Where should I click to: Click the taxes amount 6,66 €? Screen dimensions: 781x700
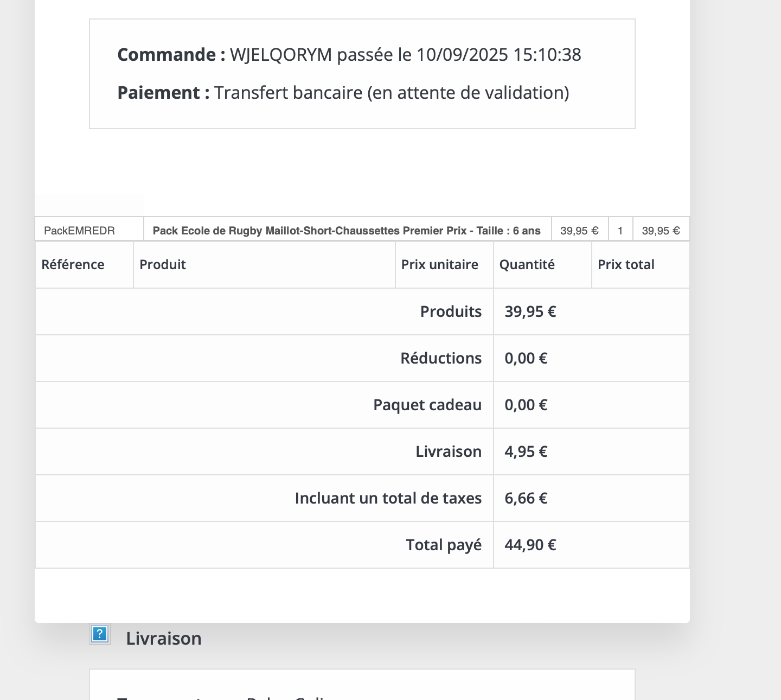click(x=526, y=498)
